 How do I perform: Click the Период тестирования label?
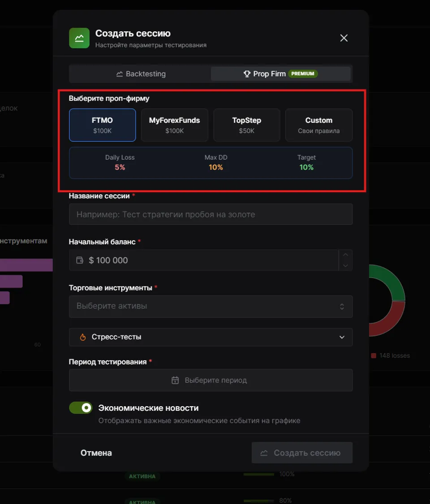point(107,362)
